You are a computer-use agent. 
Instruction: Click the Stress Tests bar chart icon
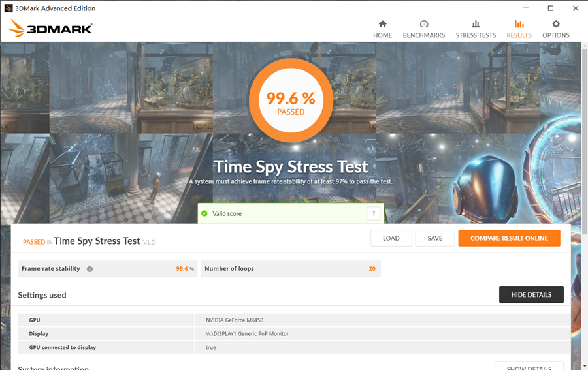[x=476, y=24]
